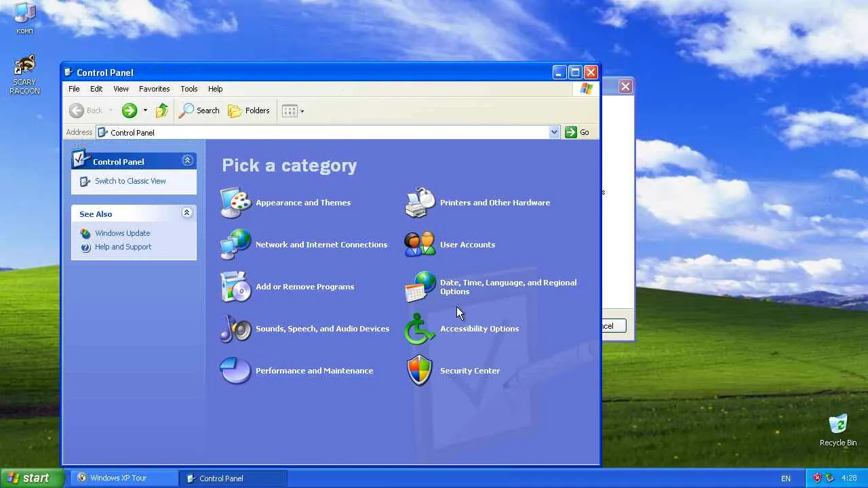Open the Security Center shield icon
This screenshot has height=488, width=868.
(x=420, y=371)
